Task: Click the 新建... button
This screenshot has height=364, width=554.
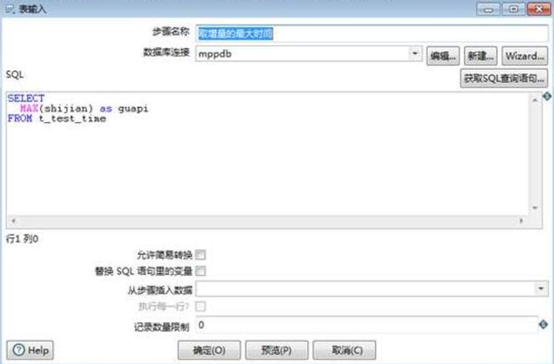Action: pyautogui.click(x=481, y=56)
